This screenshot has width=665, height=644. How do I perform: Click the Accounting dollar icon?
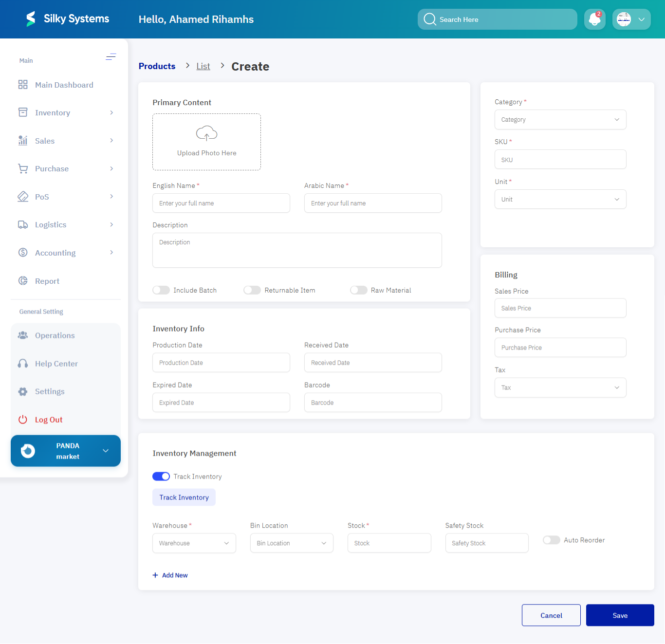pyautogui.click(x=23, y=252)
